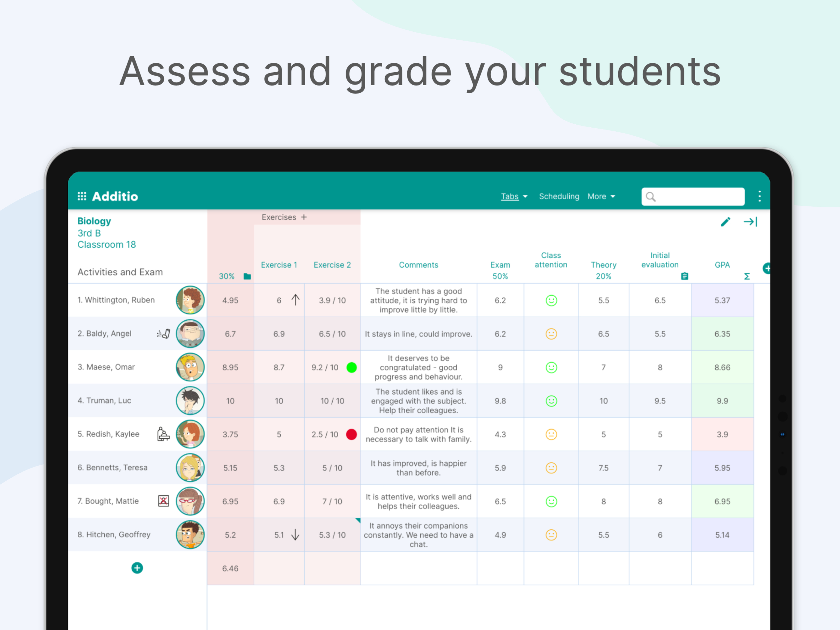The image size is (840, 630).
Task: Click the jump-to-last-column arrow icon
Action: click(x=750, y=221)
